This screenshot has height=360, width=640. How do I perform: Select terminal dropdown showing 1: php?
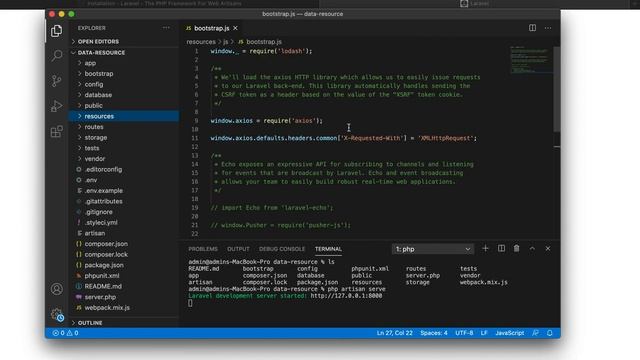pyautogui.click(x=433, y=249)
